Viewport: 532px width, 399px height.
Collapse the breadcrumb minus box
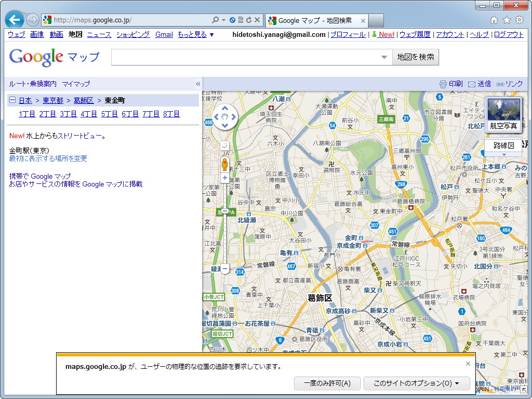[x=12, y=100]
